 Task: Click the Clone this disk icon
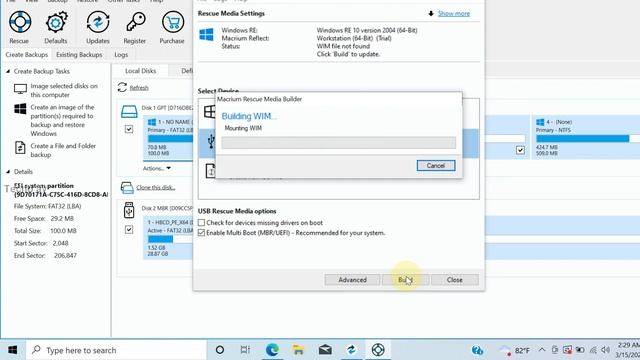(x=127, y=187)
